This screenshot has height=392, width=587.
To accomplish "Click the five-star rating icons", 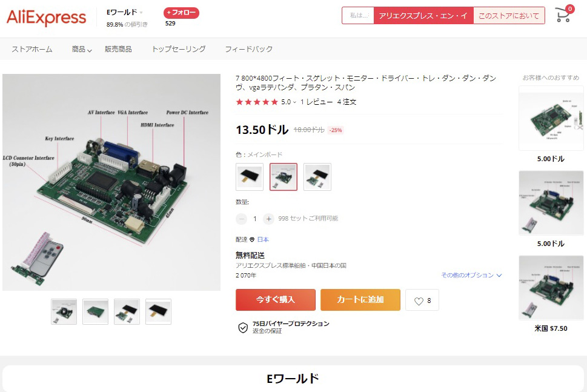I will point(257,102).
